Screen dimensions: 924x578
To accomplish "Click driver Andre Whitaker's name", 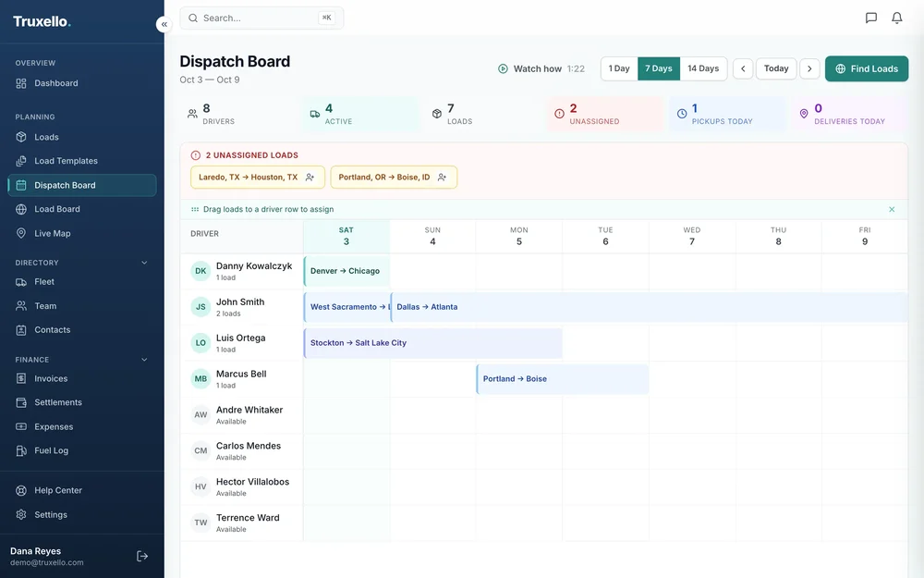I will coord(249,410).
